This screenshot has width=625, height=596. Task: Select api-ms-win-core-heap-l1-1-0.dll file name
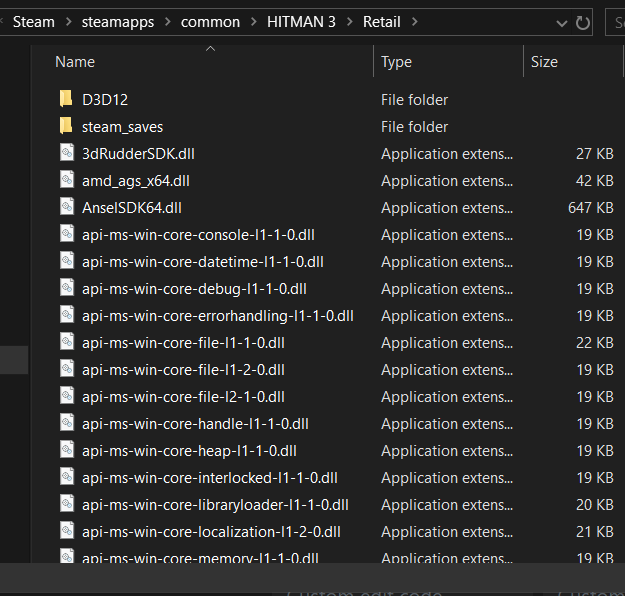189,451
